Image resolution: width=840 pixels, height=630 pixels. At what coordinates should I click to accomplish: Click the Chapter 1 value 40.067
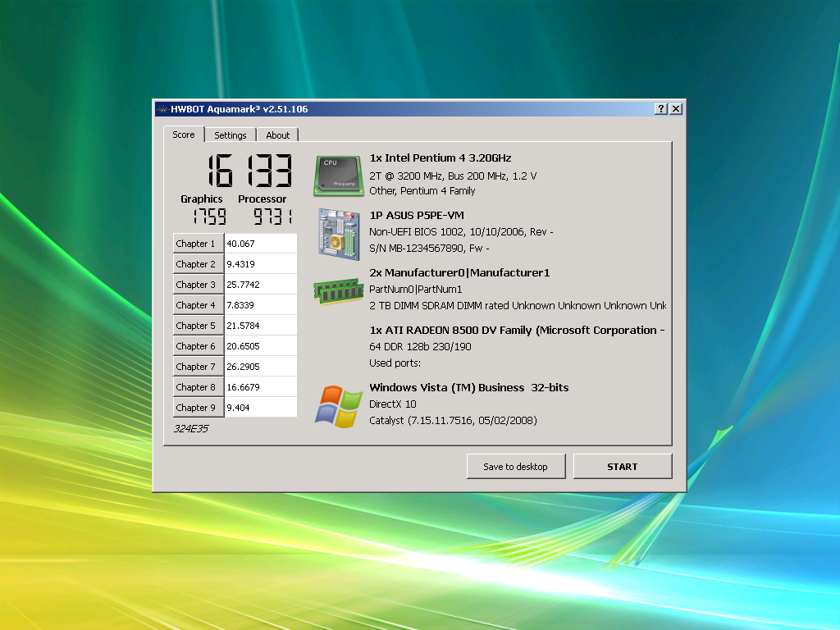[x=260, y=244]
